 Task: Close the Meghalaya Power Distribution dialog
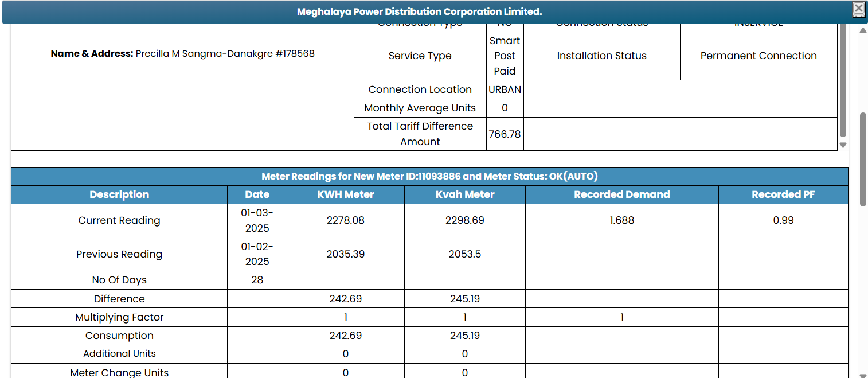pos(858,8)
